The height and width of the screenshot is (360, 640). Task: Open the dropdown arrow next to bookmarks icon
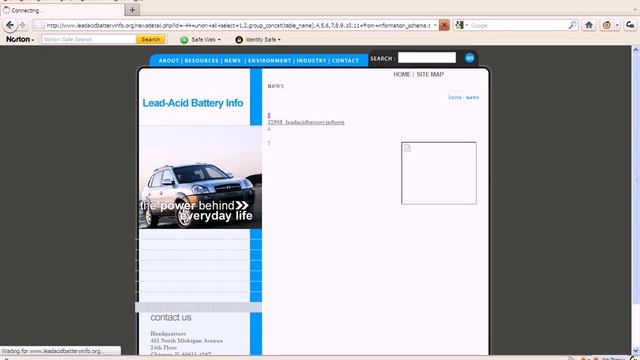point(617,25)
